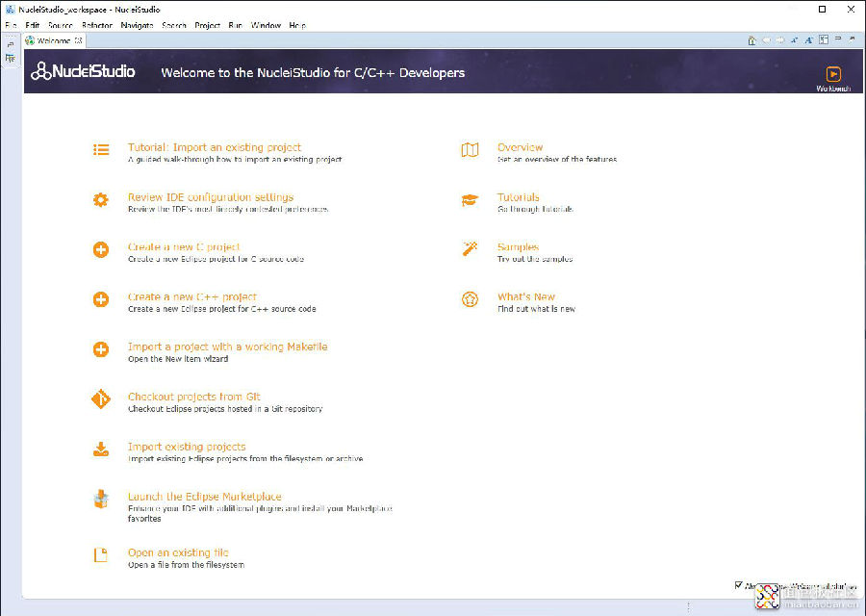Open the Refactor menu
This screenshot has height=616, width=866.
[x=97, y=25]
